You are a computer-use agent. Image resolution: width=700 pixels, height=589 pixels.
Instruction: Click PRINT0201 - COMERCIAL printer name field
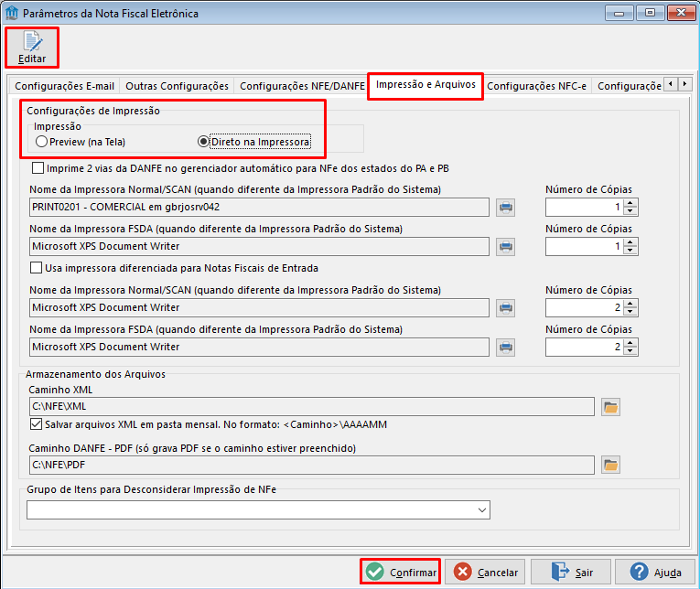pos(259,208)
